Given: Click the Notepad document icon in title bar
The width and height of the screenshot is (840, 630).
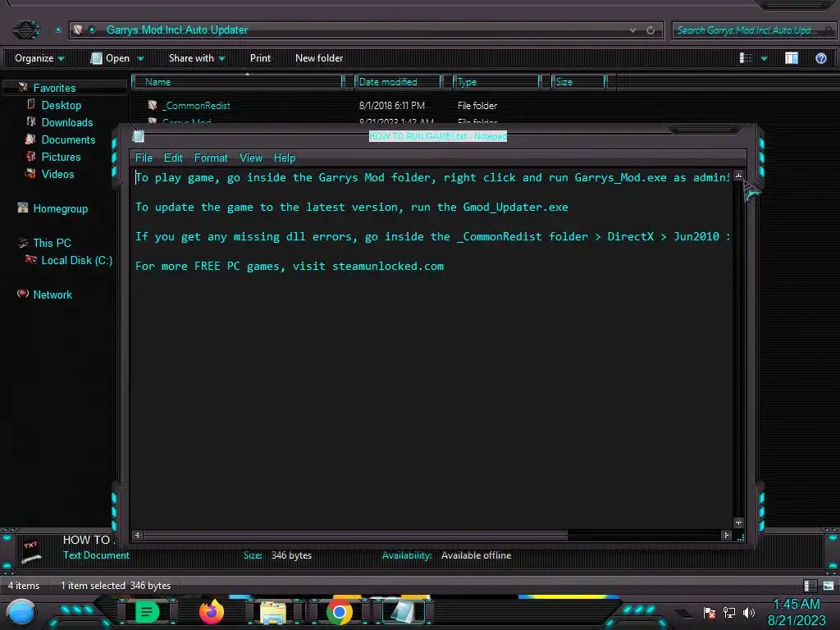Looking at the screenshot, I should click(138, 136).
